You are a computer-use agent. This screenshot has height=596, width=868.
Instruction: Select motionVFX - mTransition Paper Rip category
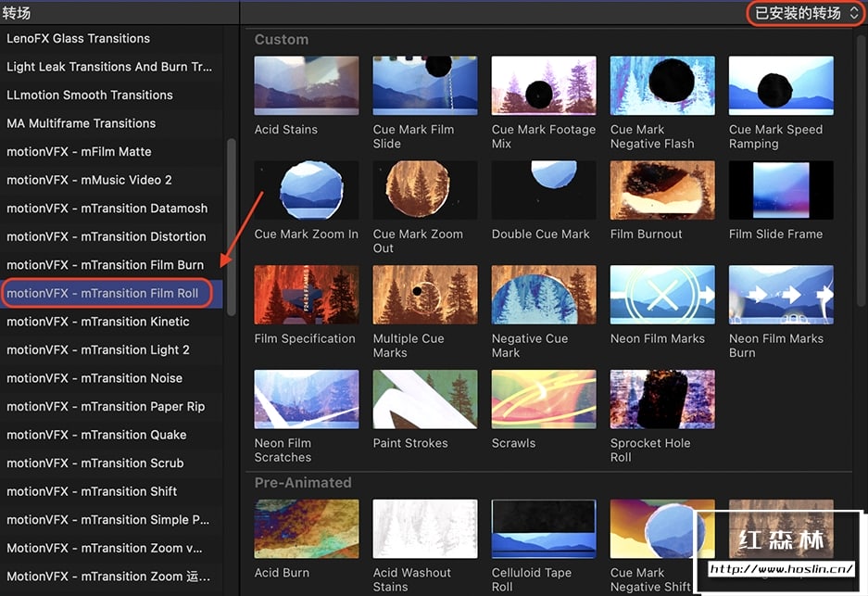tap(111, 406)
